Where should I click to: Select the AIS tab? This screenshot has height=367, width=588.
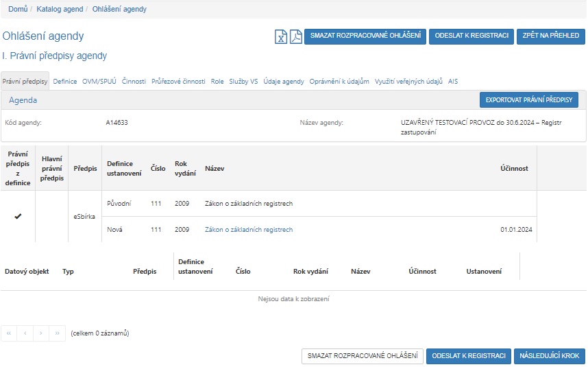[453, 81]
